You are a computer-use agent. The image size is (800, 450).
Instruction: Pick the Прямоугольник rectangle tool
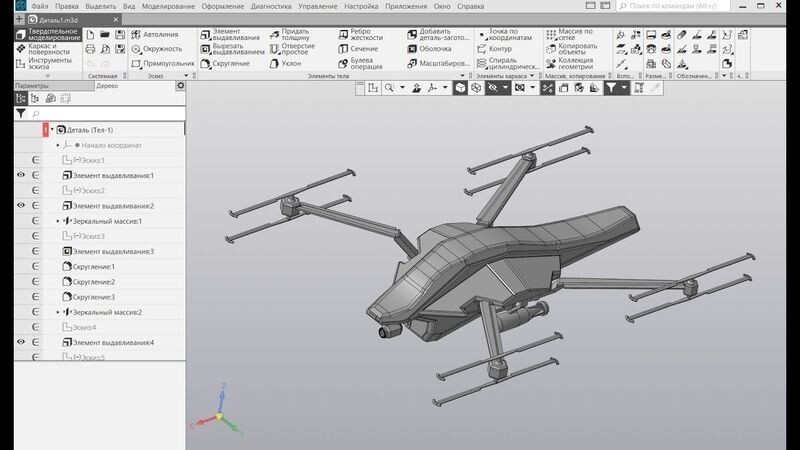point(163,64)
